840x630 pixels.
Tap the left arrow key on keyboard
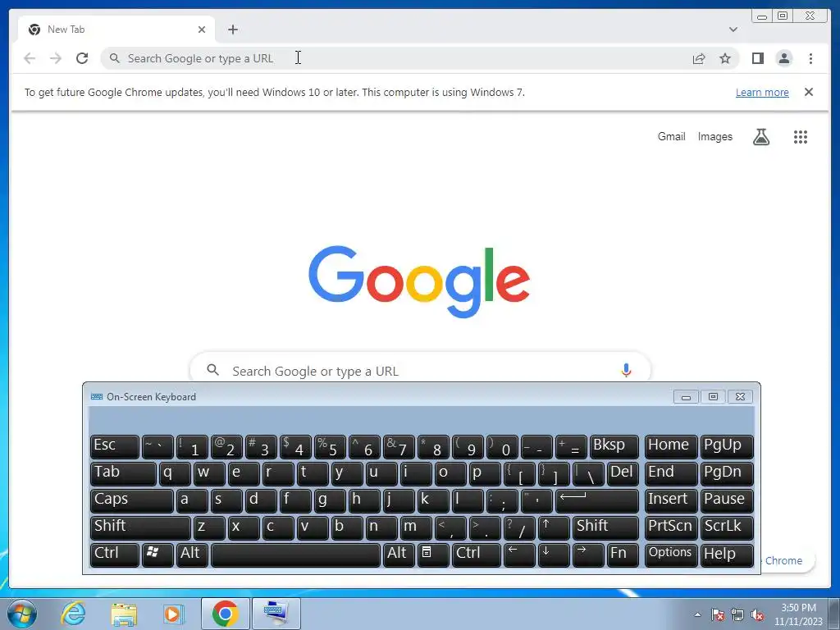[519, 555]
